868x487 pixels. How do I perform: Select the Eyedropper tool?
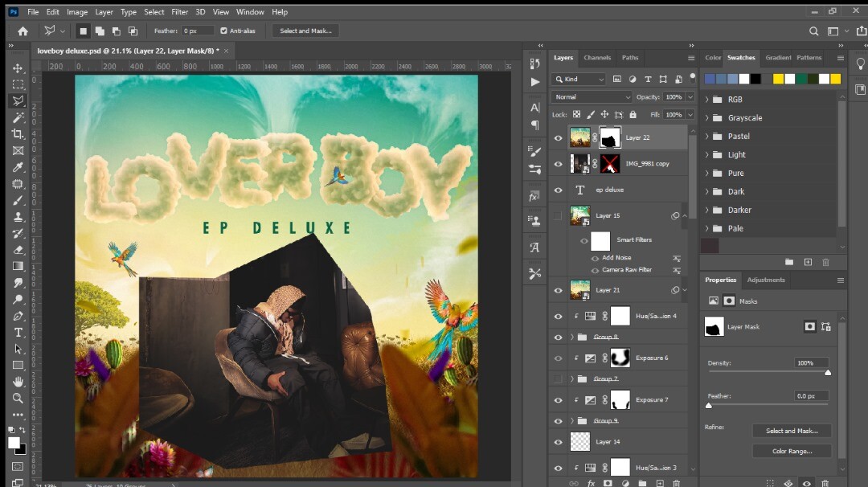(18, 167)
